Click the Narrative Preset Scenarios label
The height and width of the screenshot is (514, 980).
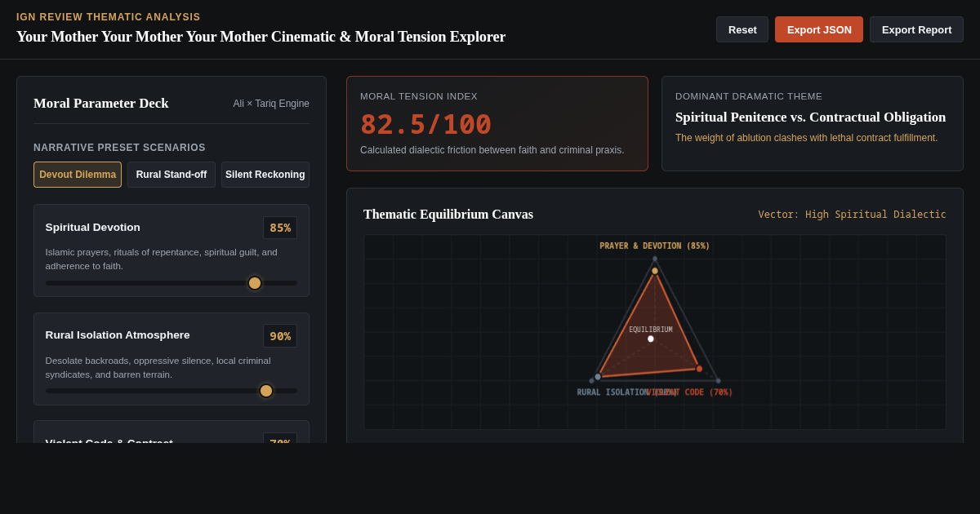(x=119, y=148)
